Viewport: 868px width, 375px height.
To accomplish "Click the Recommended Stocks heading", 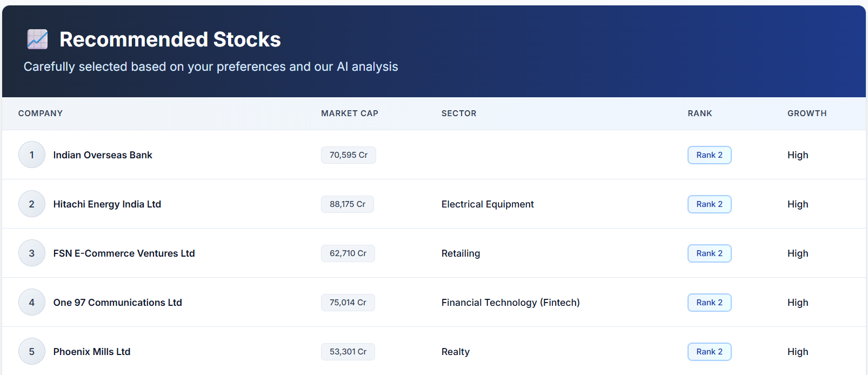I will pos(170,39).
